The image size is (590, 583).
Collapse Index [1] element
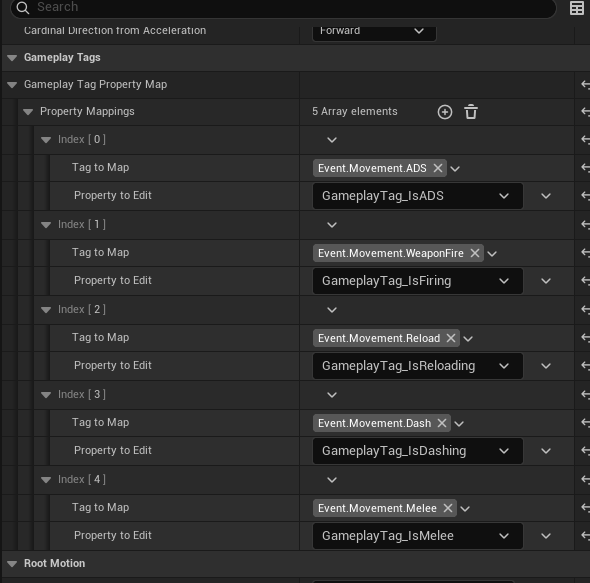46,225
